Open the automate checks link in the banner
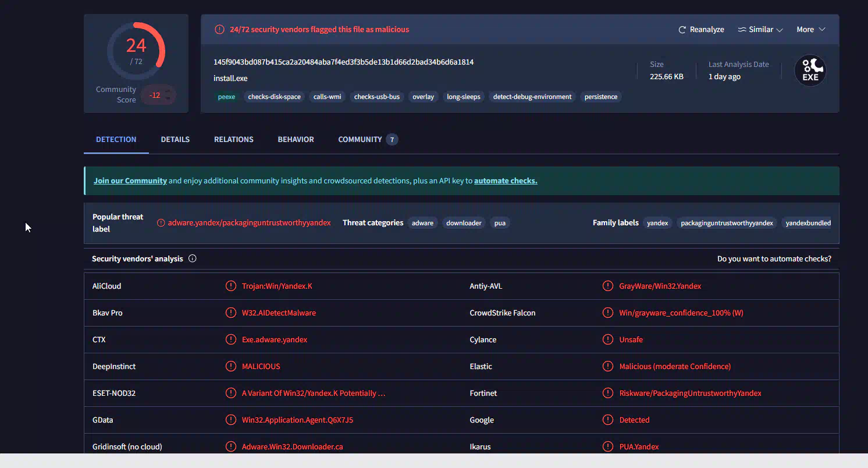 pyautogui.click(x=506, y=180)
